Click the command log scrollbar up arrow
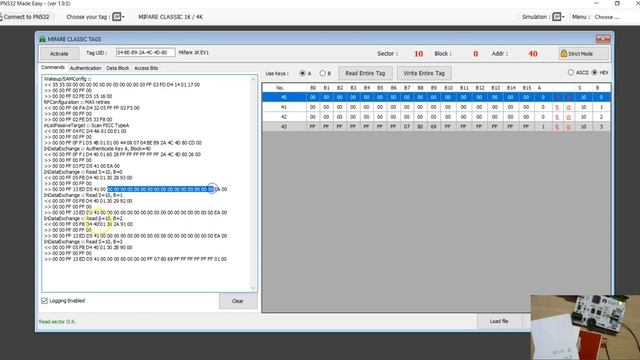Screen dimensions: 640x360 [x=253, y=79]
